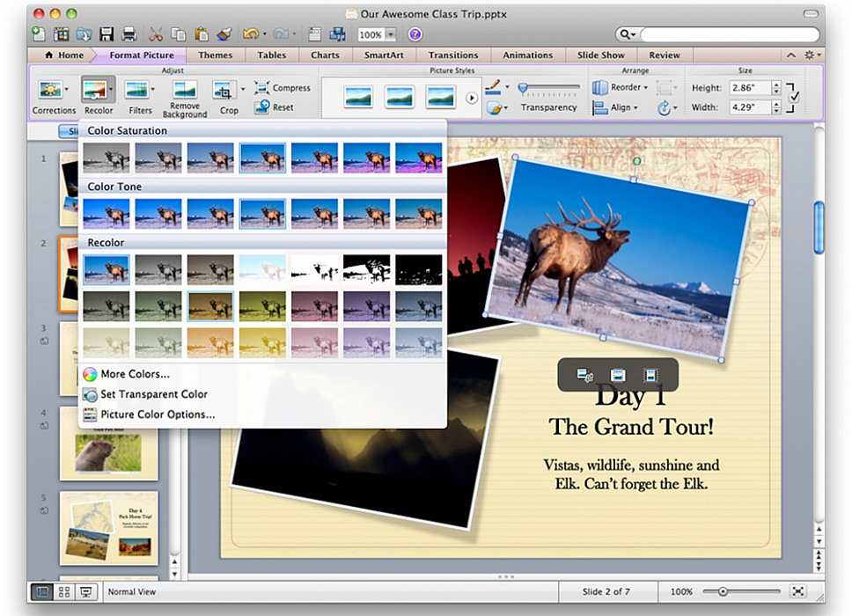Click the Remove Background icon
The width and height of the screenshot is (852, 616).
tap(184, 90)
